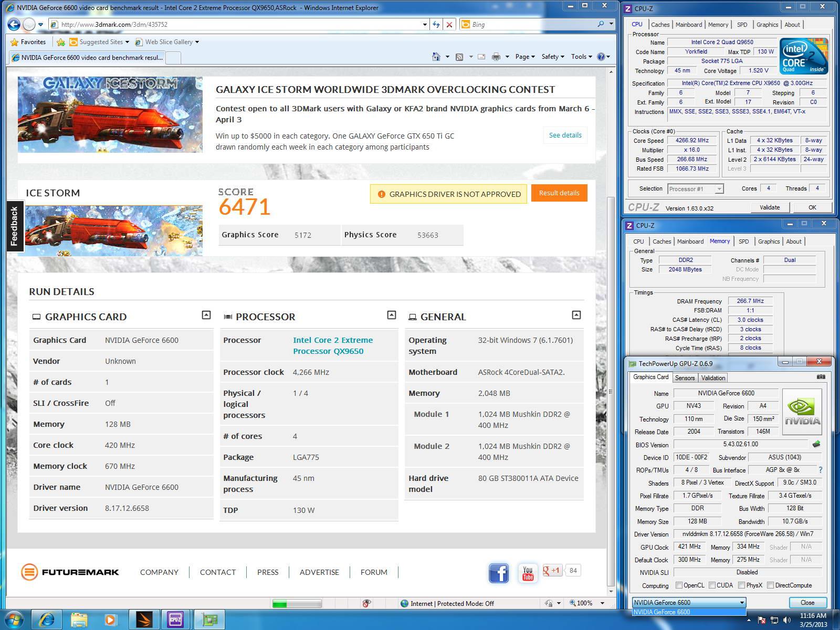Click the Print icon in command bar
This screenshot has height=630, width=840.
coord(496,57)
